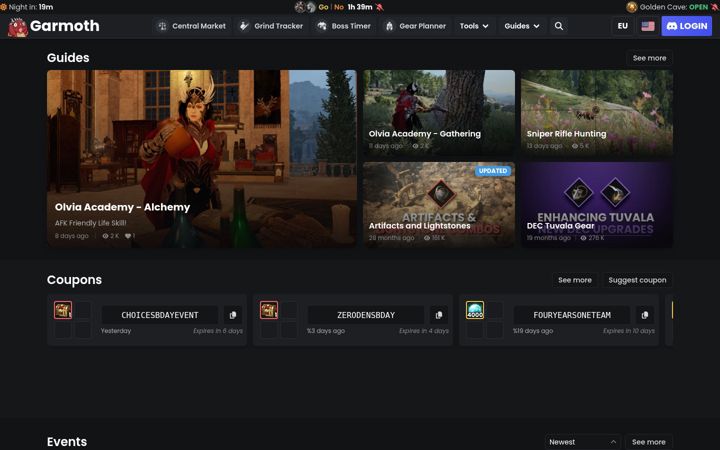Expand the Guides dropdown menu
720x450 pixels.
(522, 26)
